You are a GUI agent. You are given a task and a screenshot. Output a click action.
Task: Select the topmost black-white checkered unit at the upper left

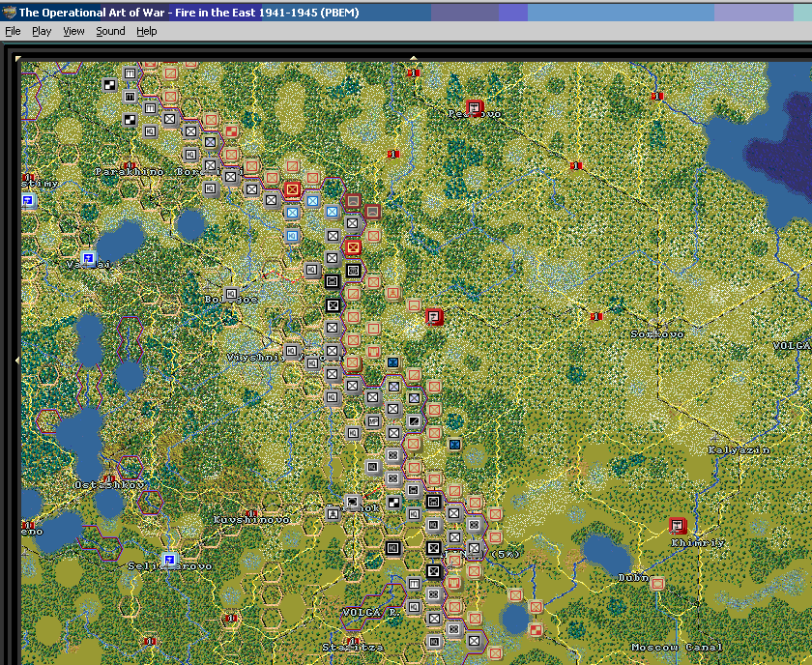(x=110, y=84)
